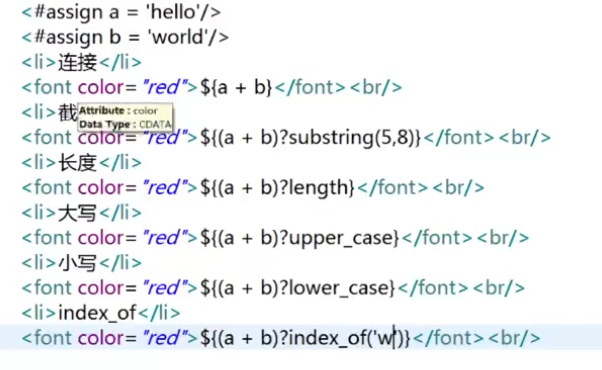The width and height of the screenshot is (602, 370).
Task: Click the "<li>长度</li>" line
Action: click(81, 162)
